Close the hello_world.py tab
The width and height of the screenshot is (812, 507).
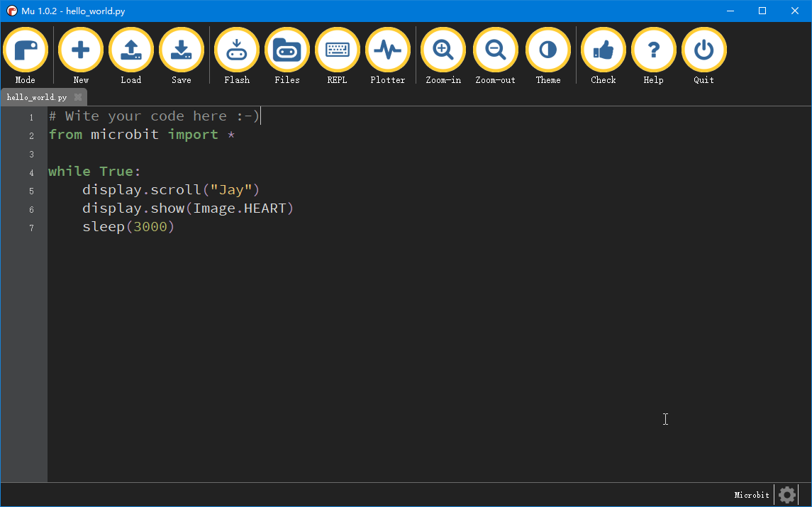coord(77,96)
